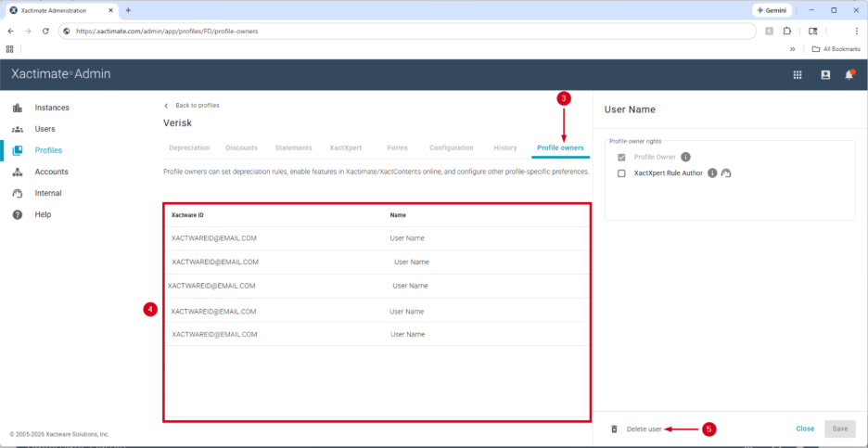
Task: Click the User Name panel heading
Action: tap(630, 109)
